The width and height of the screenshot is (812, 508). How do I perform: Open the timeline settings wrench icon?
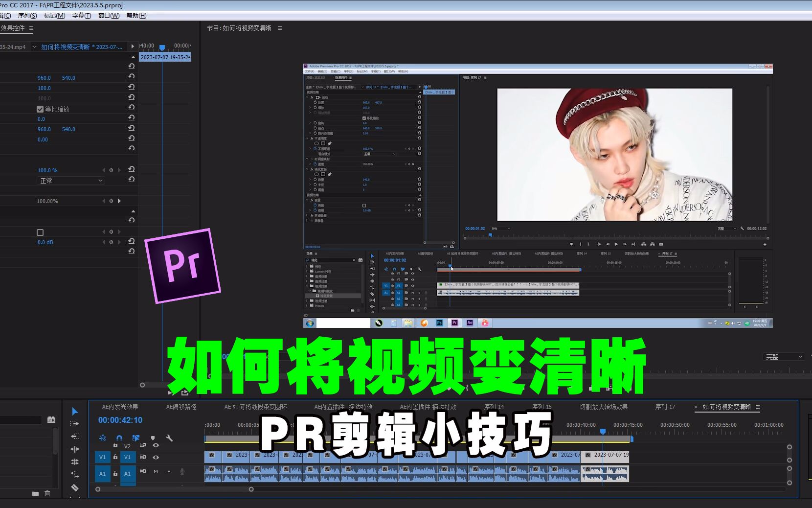point(169,439)
